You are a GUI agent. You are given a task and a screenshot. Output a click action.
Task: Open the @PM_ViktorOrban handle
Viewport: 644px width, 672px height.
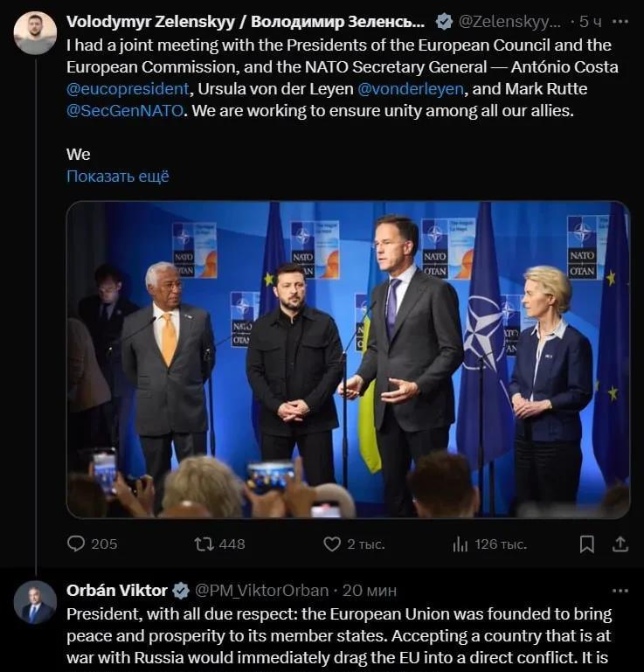[x=262, y=591]
